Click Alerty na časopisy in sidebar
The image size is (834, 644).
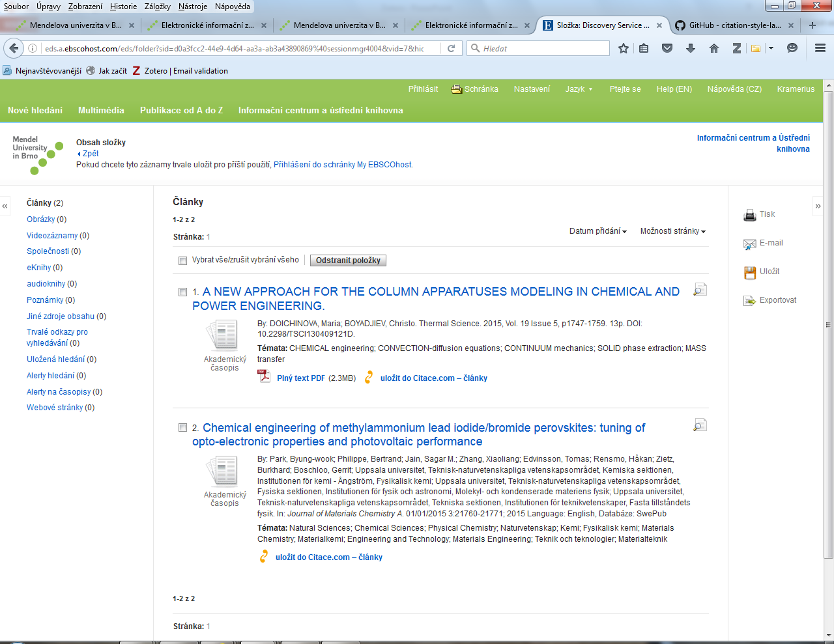(59, 392)
